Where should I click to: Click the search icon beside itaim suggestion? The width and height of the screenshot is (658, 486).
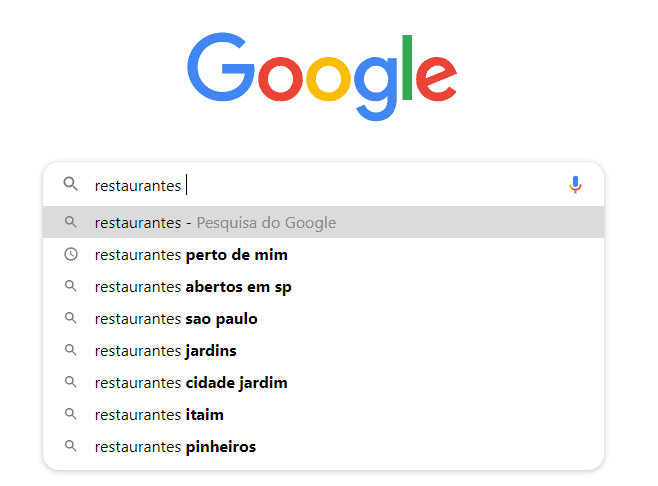coord(70,414)
